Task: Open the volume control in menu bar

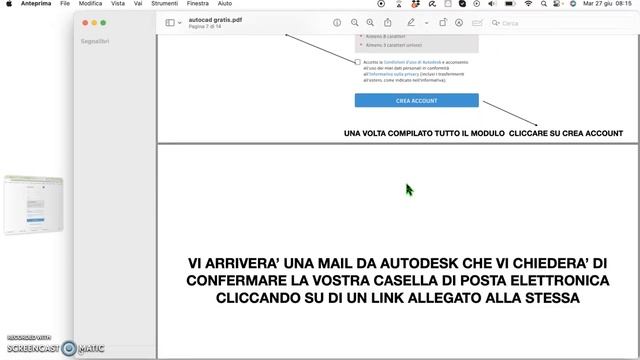Action: (x=492, y=4)
